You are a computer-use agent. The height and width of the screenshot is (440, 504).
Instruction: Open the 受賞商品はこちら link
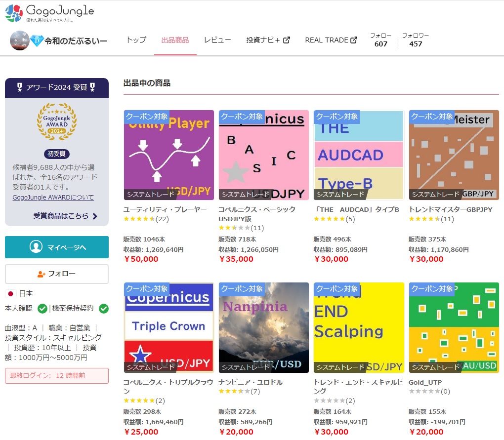point(65,216)
